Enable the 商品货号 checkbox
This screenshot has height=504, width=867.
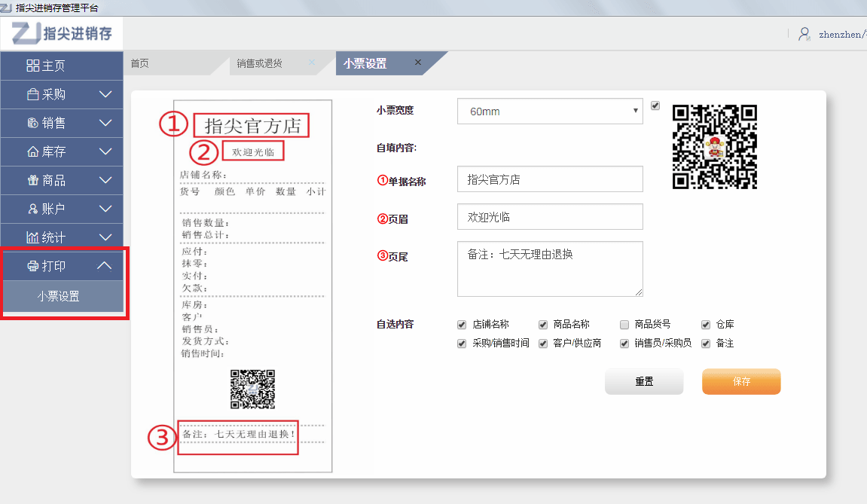(624, 325)
